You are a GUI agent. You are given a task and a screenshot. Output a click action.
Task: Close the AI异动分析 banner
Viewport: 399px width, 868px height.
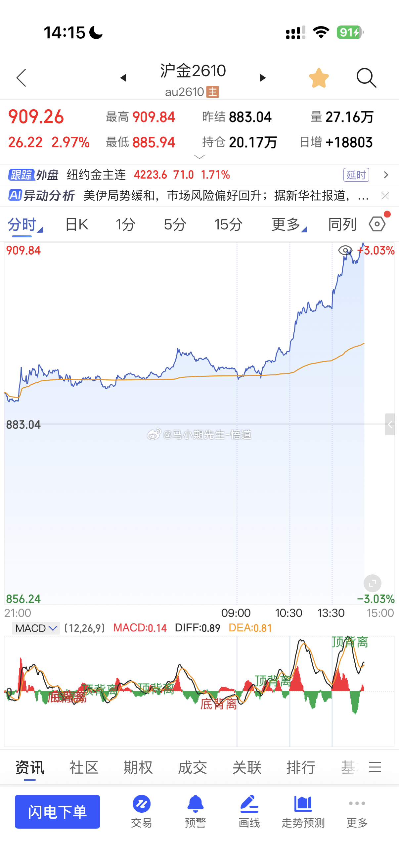pos(385,196)
